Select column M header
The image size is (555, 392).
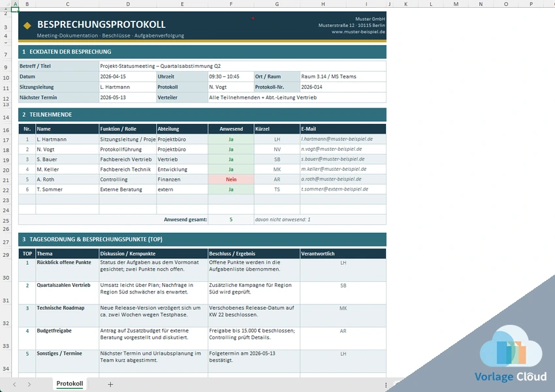(456, 4)
